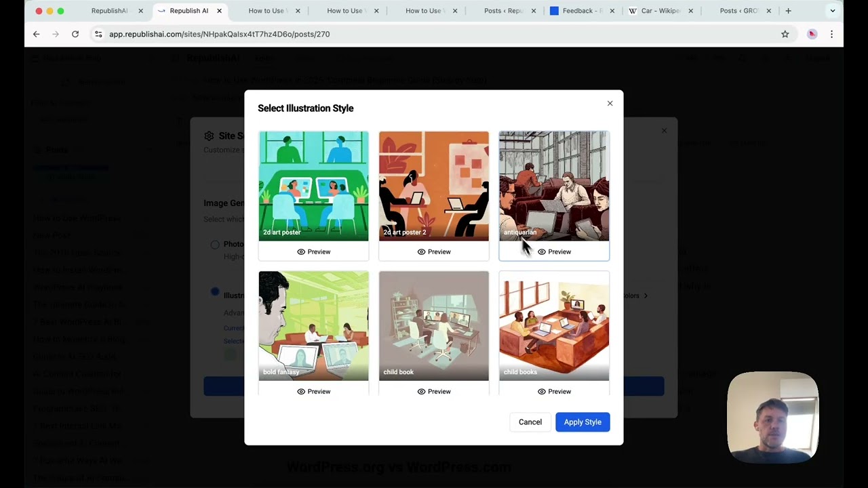Preview the 2d art poster style
Screen dimensions: 868x488
pyautogui.click(x=313, y=251)
